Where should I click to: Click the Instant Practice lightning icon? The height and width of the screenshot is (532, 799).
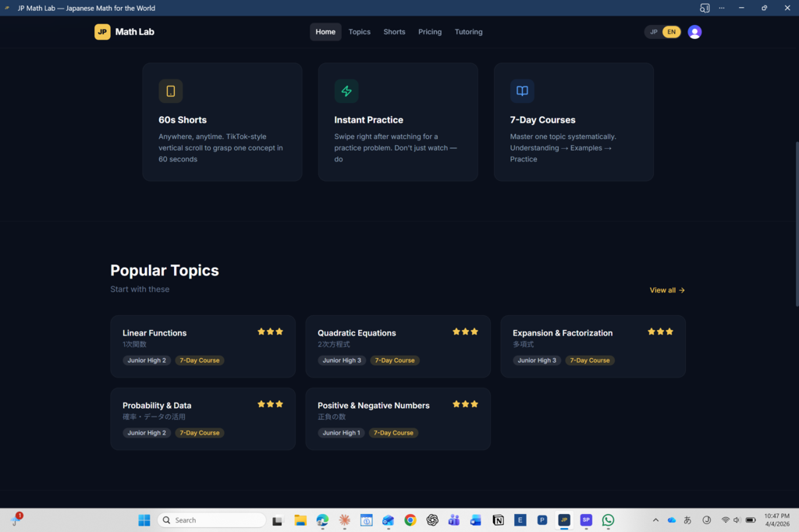point(346,91)
